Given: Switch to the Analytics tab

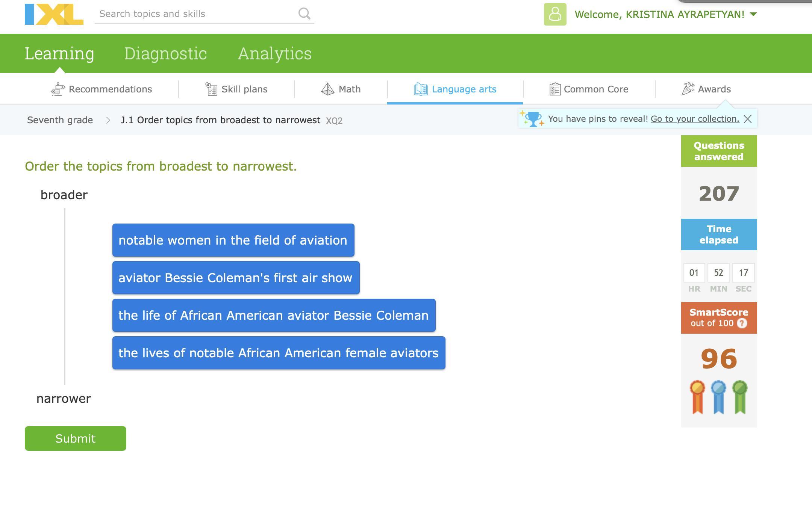Looking at the screenshot, I should coord(274,53).
